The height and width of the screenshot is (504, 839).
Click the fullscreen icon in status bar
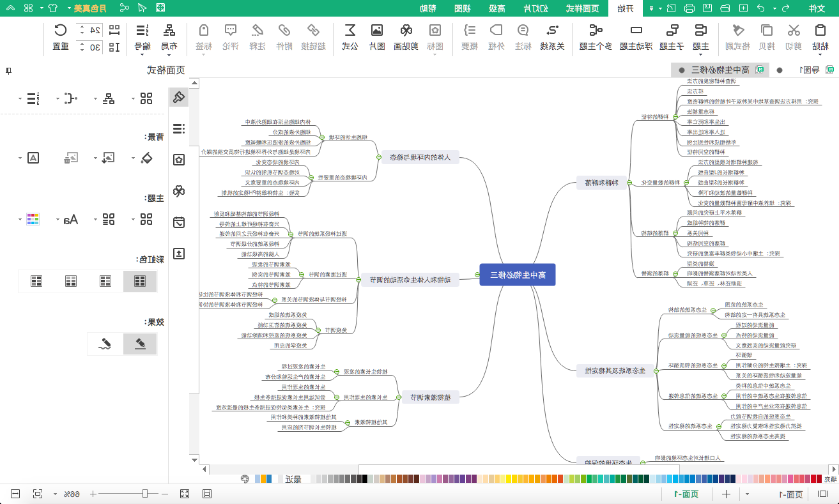pos(185,494)
